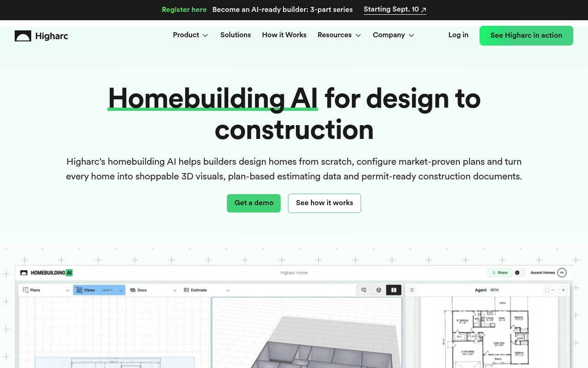This screenshot has height=368, width=588.
Task: Open the How it Works page
Action: pos(284,35)
